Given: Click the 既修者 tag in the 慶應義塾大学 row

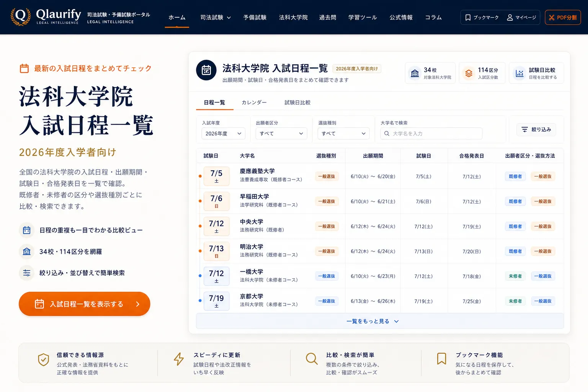Looking at the screenshot, I should click(x=515, y=176).
